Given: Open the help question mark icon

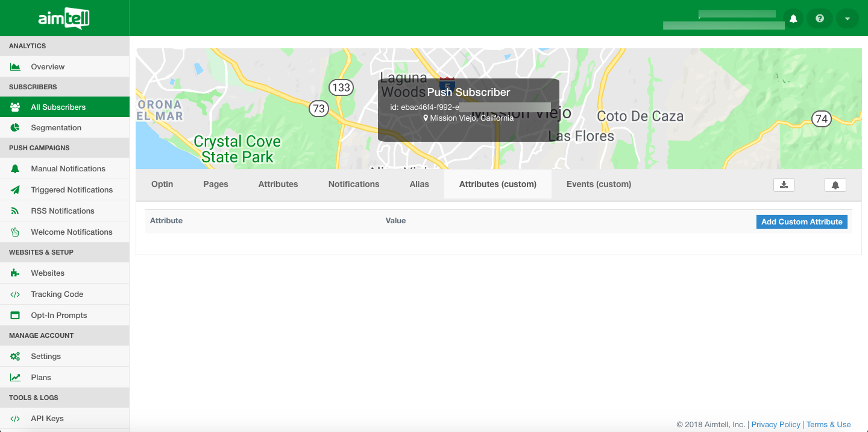Looking at the screenshot, I should [820, 19].
